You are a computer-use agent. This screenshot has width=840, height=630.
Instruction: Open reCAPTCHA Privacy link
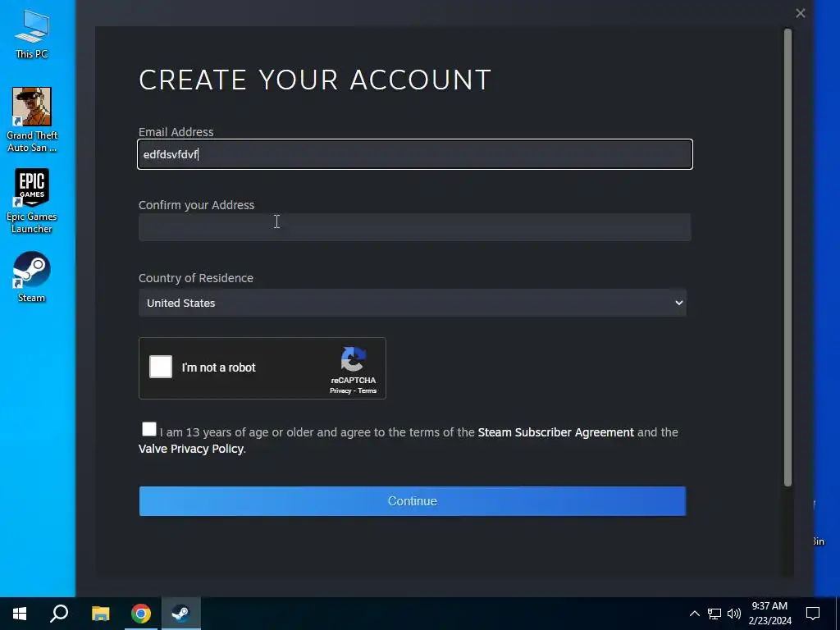click(340, 391)
